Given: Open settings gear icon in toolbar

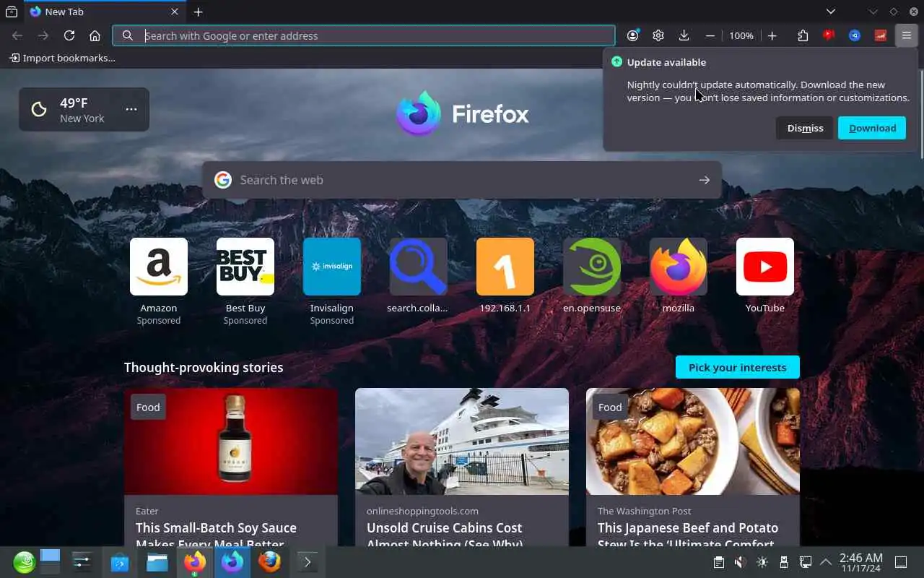Looking at the screenshot, I should tap(658, 35).
